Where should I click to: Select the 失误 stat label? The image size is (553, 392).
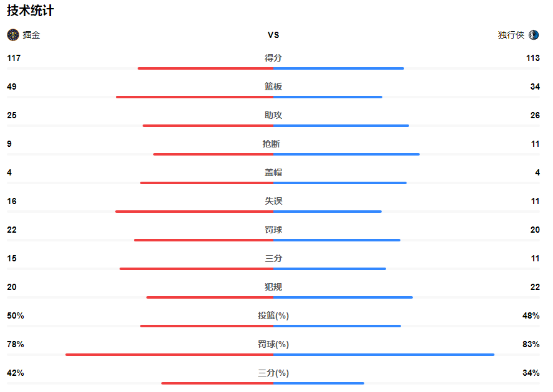pos(273,201)
